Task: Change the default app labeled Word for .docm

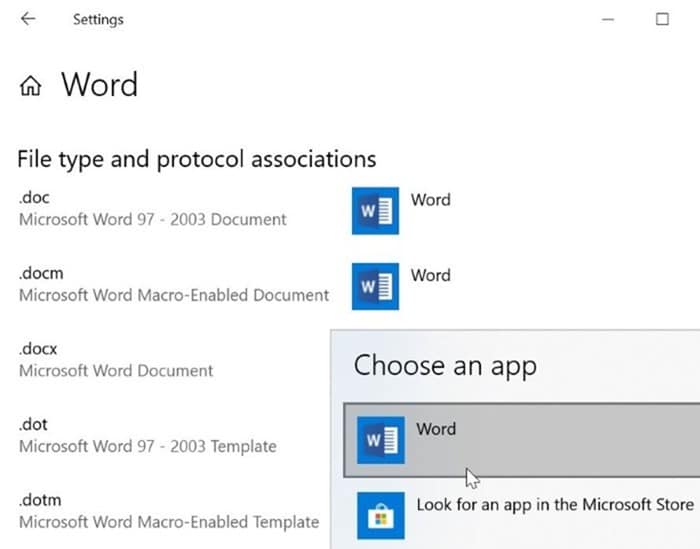Action: coord(430,275)
